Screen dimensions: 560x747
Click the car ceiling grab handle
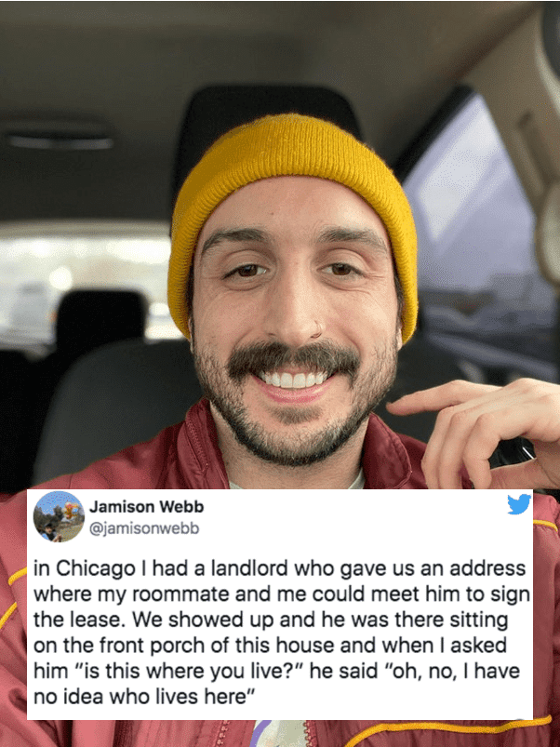tap(60, 139)
